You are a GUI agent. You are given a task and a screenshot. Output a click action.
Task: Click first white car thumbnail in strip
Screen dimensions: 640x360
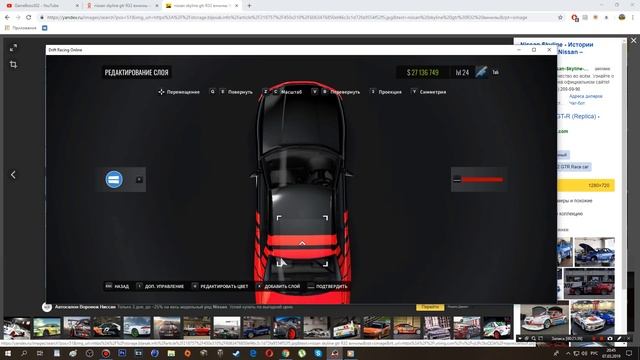[x=17, y=328]
